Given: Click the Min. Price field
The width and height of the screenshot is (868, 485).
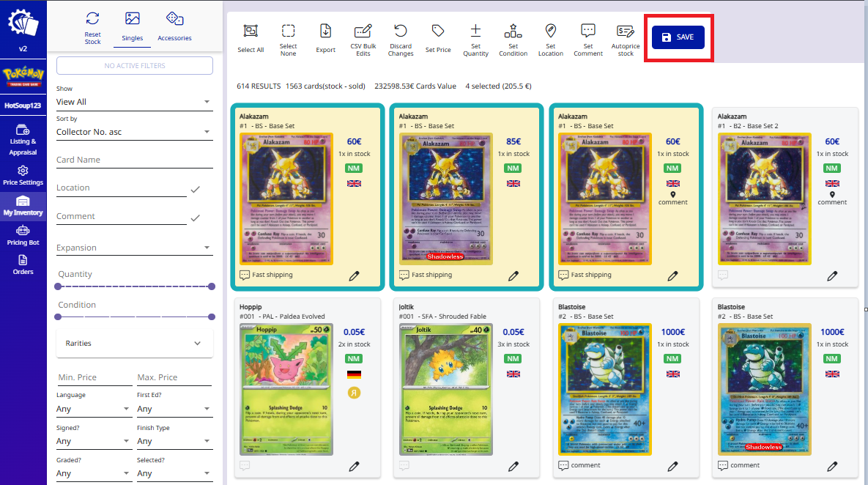Looking at the screenshot, I should pos(94,377).
